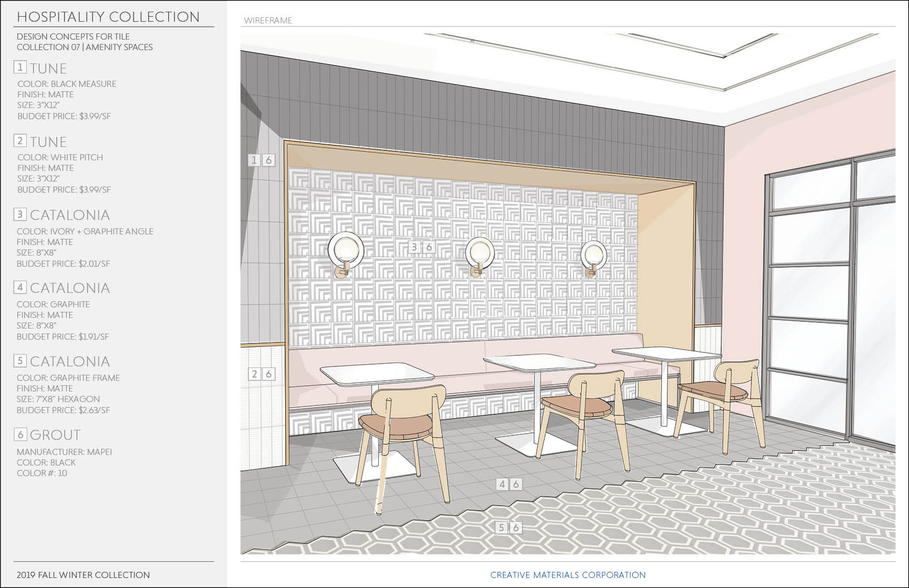Click 'SIZE: 7"X8" HEXAGON' text
Image resolution: width=909 pixels, height=588 pixels.
click(x=58, y=399)
